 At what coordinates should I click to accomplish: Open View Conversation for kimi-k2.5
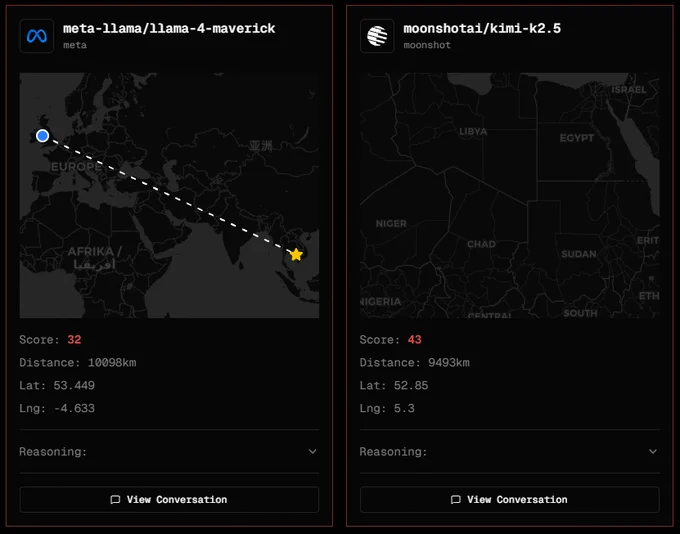coord(510,500)
